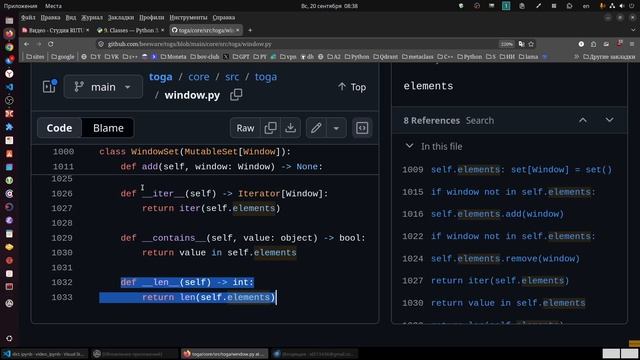Bookmark this page with star icon
This screenshot has height=360, width=640.
point(531,44)
